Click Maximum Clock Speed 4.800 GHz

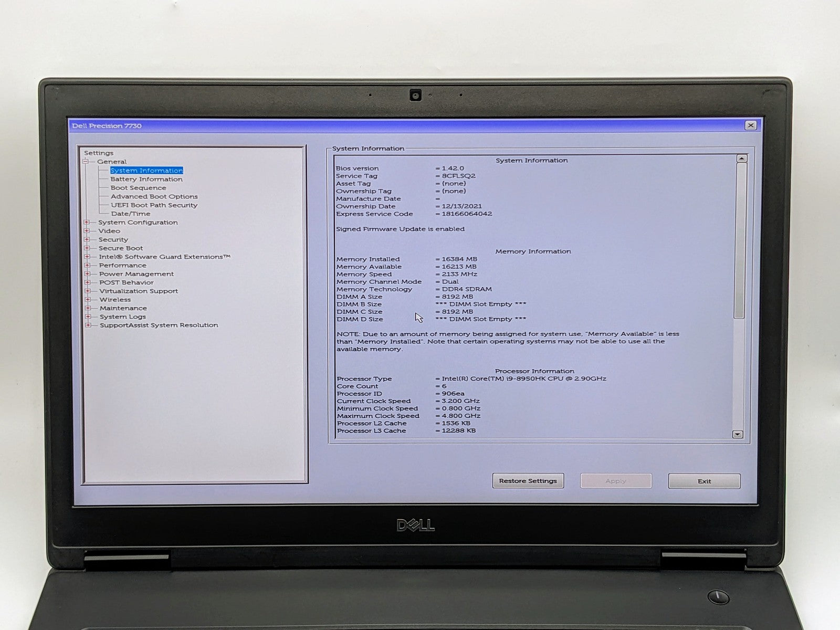(461, 416)
